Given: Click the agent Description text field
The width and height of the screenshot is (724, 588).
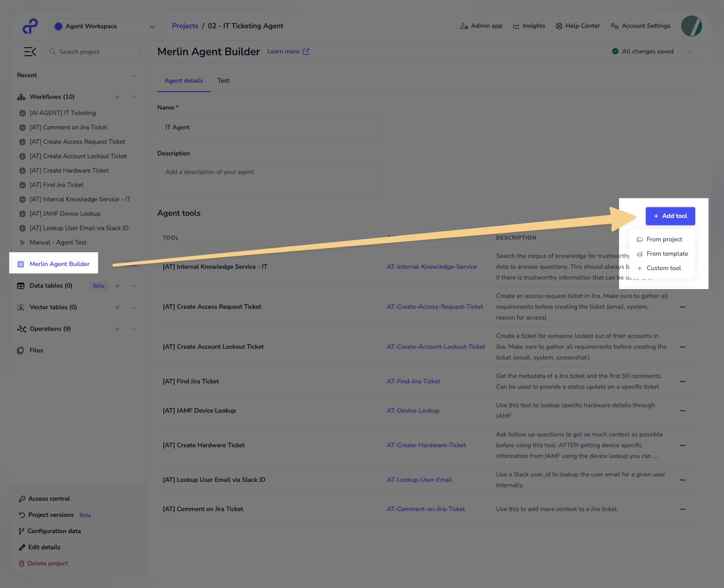Looking at the screenshot, I should 269,179.
